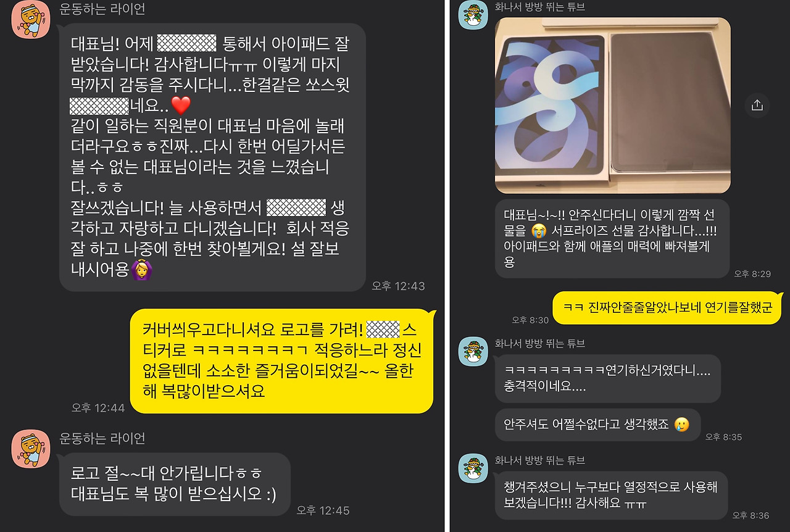Tap the sender name 운동하는 라이언 at top
The width and height of the screenshot is (790, 532).
102,10
